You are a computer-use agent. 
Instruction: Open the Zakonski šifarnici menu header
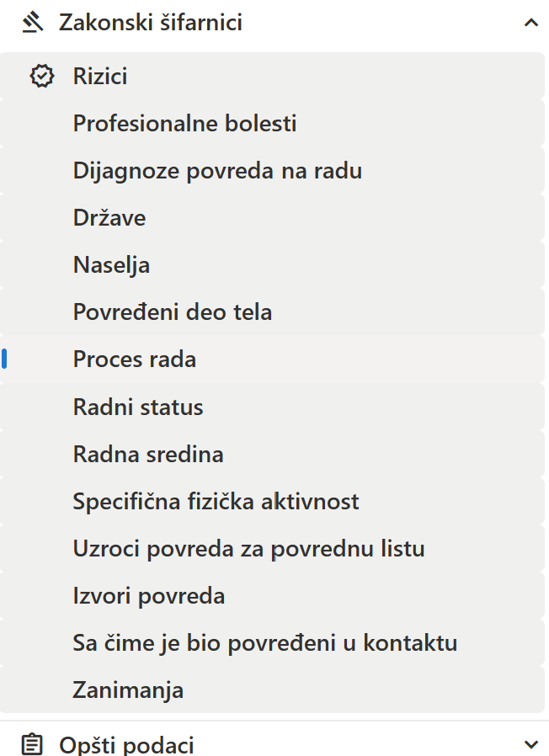point(273,23)
